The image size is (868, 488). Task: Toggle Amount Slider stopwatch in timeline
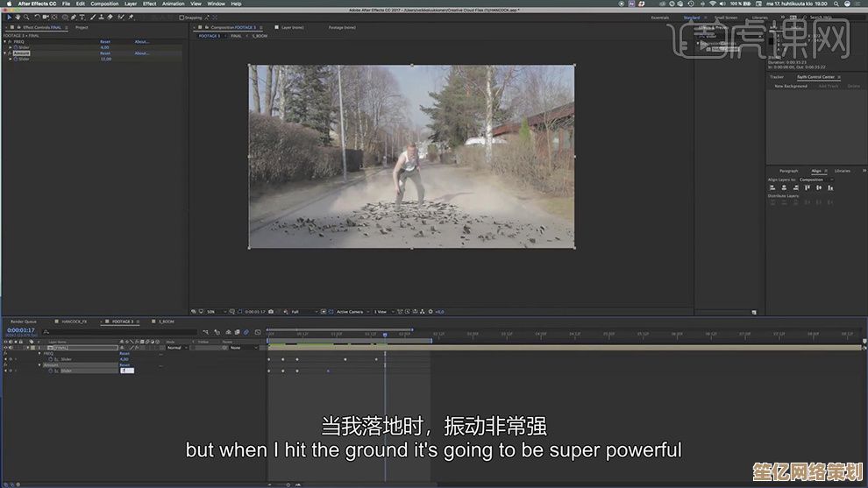[x=50, y=371]
